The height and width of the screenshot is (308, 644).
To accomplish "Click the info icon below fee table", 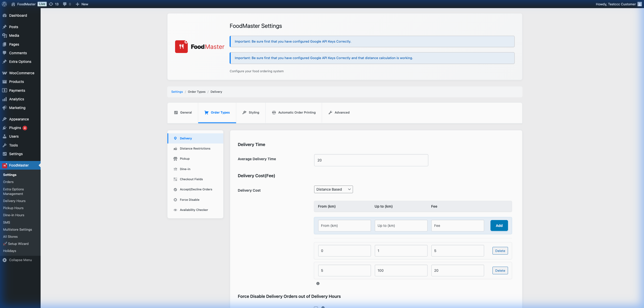I will [x=318, y=283].
